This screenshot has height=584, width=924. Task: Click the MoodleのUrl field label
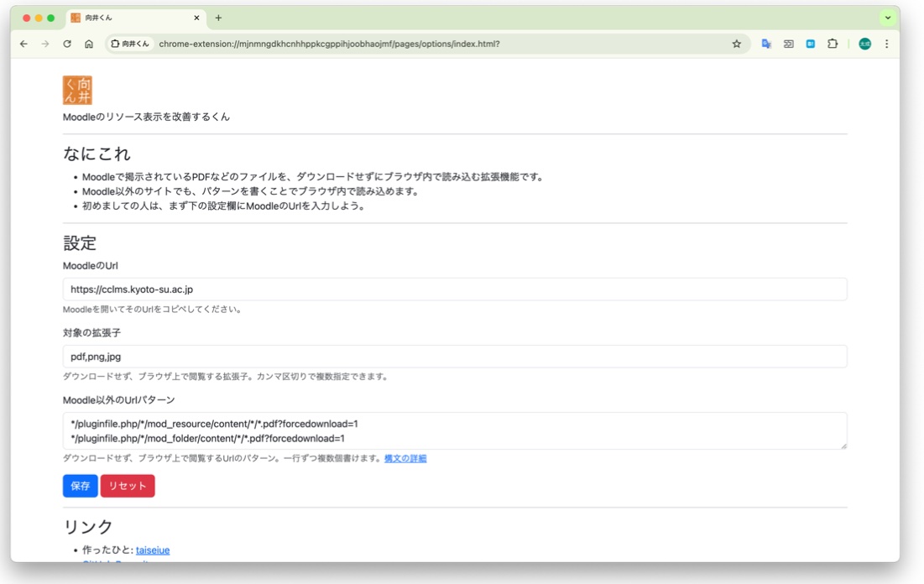(x=90, y=266)
